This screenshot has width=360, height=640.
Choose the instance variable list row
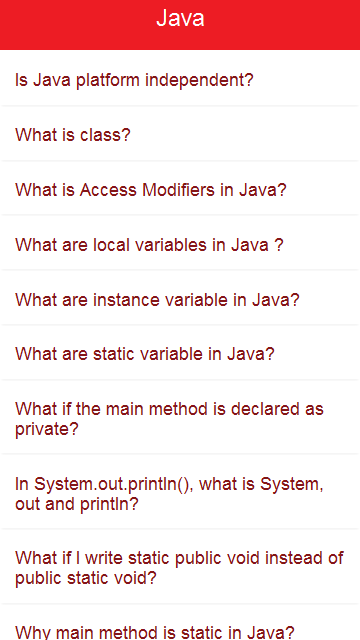(180, 298)
